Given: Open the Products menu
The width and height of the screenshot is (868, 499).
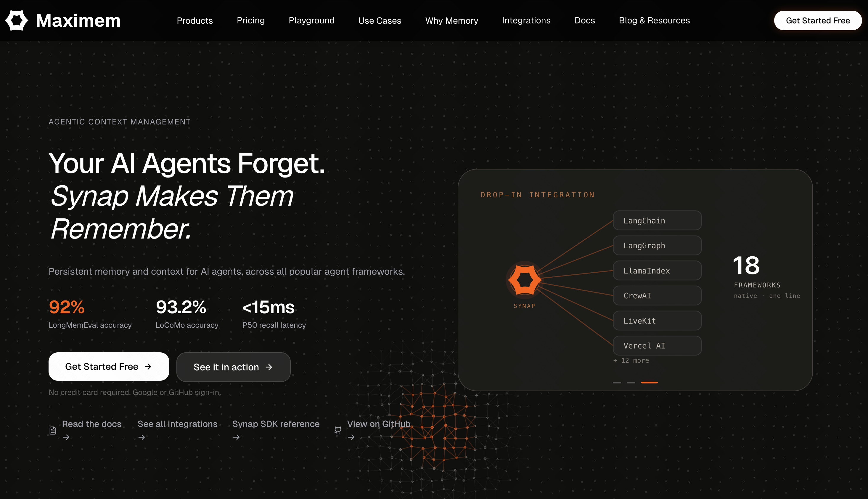Looking at the screenshot, I should [195, 20].
